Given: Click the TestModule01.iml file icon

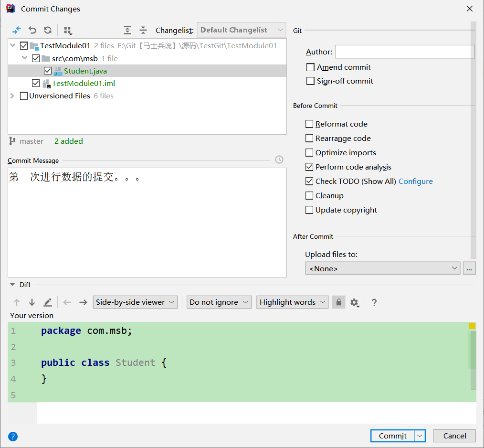Looking at the screenshot, I should coord(46,84).
